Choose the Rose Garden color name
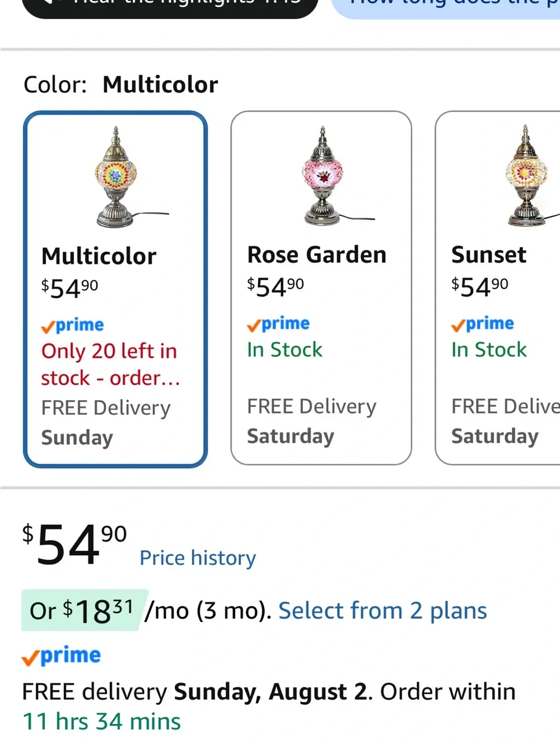The image size is (560, 747). (317, 254)
